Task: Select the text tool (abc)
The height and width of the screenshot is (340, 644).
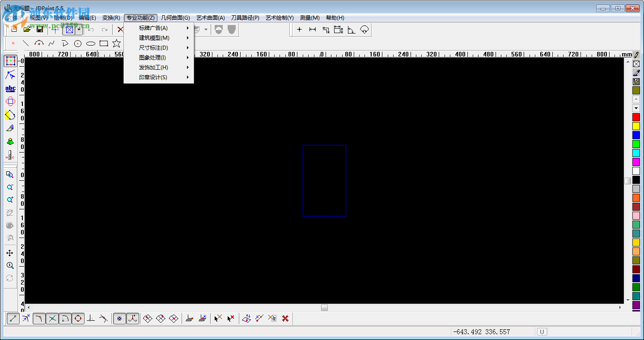Action: (x=10, y=88)
